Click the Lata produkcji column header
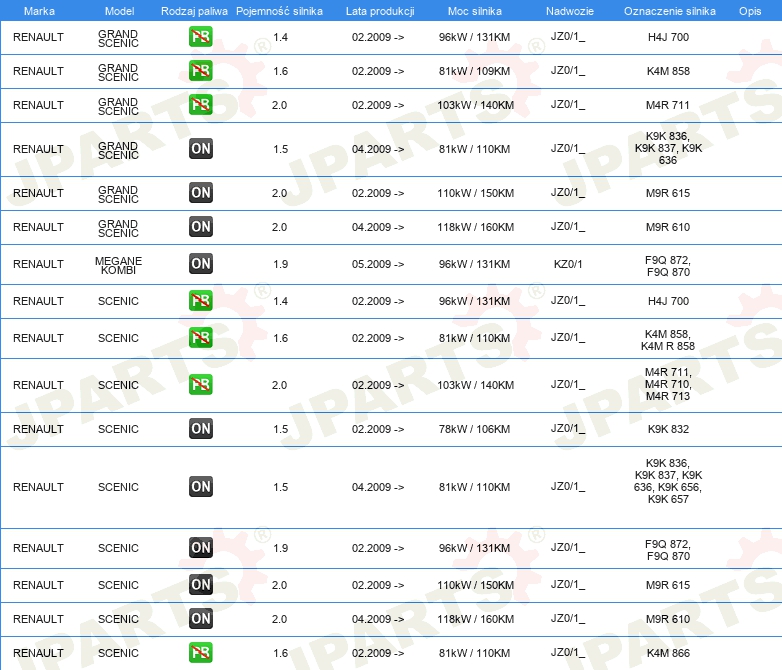 [x=380, y=11]
